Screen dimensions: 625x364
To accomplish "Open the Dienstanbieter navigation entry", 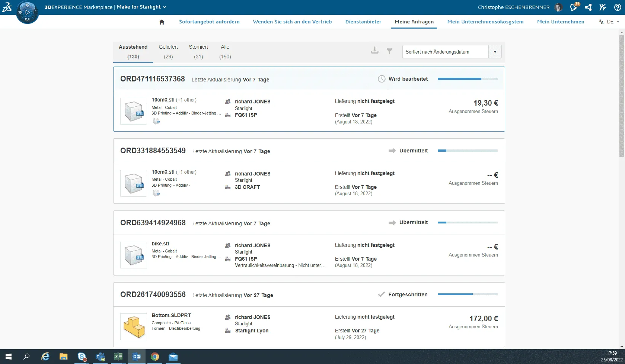I will coord(363,22).
